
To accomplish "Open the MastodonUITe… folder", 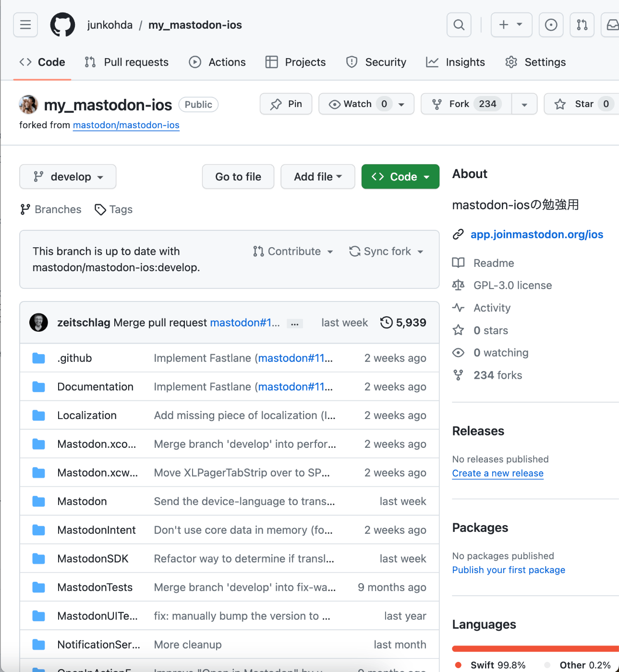I will 97,616.
